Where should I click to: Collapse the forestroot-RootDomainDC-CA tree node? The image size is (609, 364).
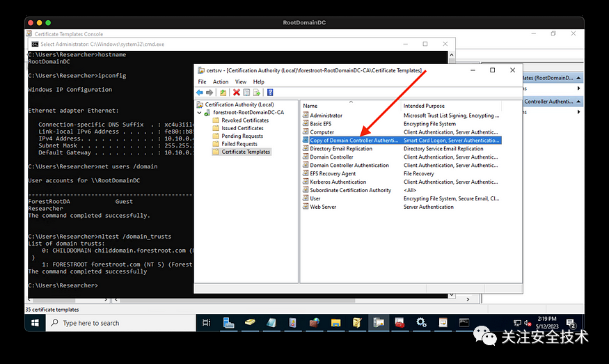(199, 112)
